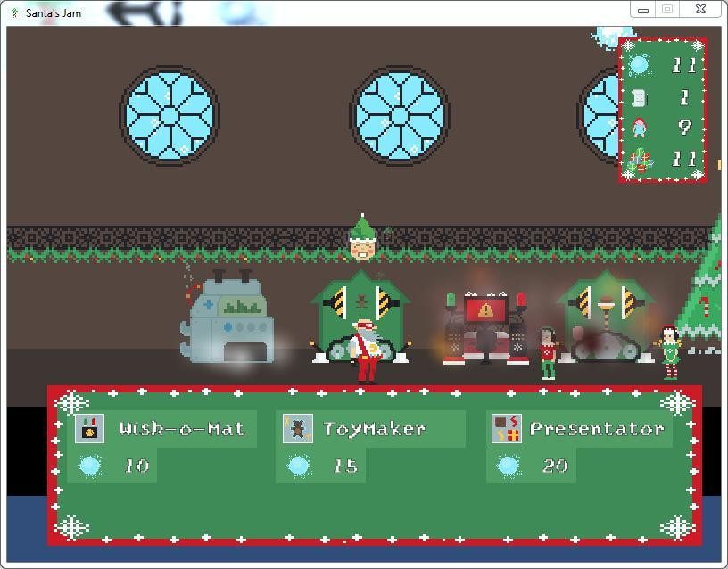Image resolution: width=728 pixels, height=569 pixels.
Task: Select the Wish-o-Mat stove icon in shop panel
Action: (89, 427)
